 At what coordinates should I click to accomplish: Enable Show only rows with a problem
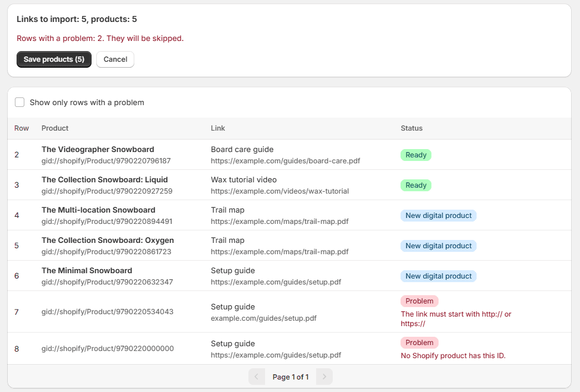coord(20,102)
